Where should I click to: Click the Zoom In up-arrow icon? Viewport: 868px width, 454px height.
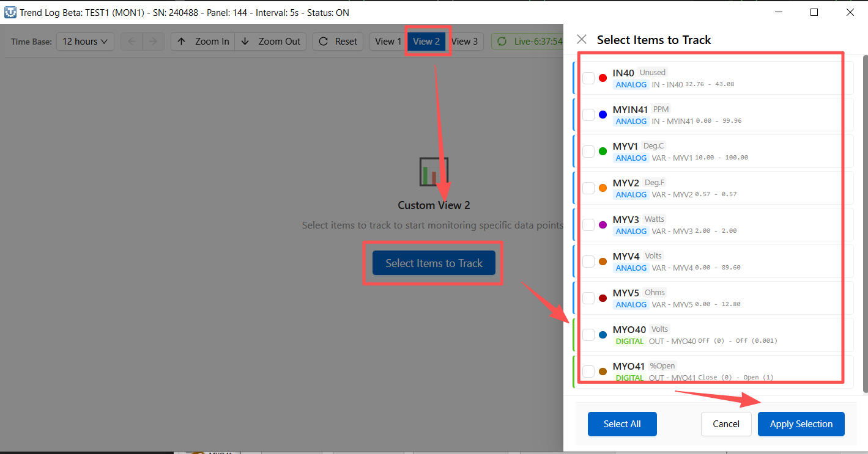pos(181,42)
